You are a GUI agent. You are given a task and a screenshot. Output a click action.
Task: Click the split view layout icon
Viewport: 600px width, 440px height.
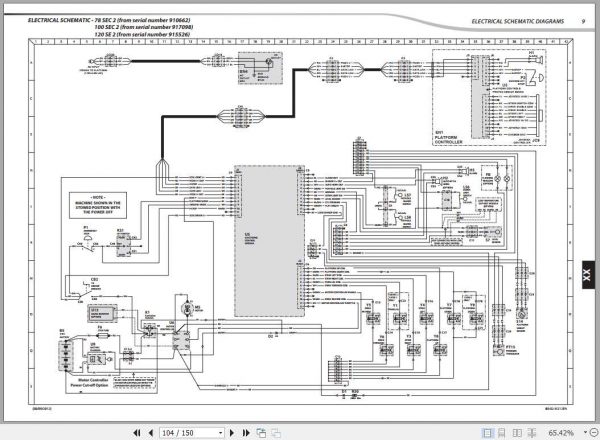(x=532, y=433)
